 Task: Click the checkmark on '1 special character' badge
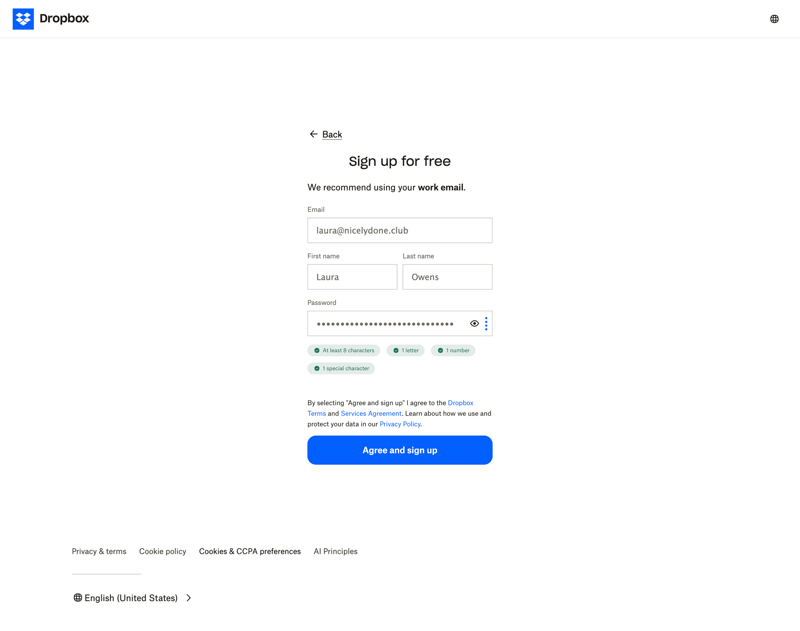pos(316,368)
